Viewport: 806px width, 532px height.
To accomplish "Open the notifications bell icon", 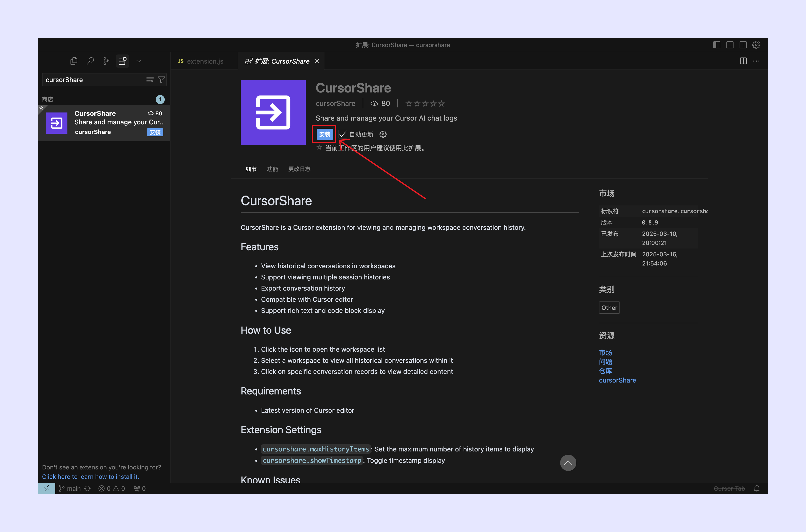I will click(757, 489).
